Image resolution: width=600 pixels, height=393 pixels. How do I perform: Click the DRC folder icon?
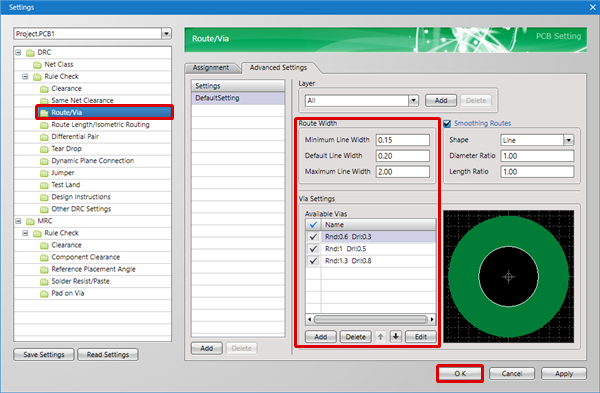tap(30, 52)
